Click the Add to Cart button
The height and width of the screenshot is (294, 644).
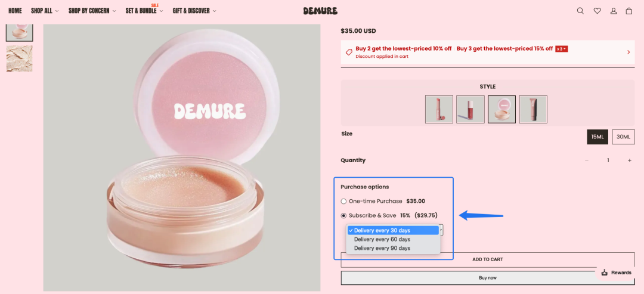click(488, 259)
